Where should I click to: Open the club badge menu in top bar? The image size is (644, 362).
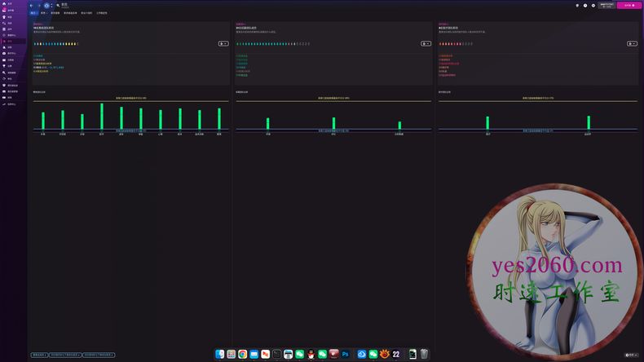click(46, 5)
